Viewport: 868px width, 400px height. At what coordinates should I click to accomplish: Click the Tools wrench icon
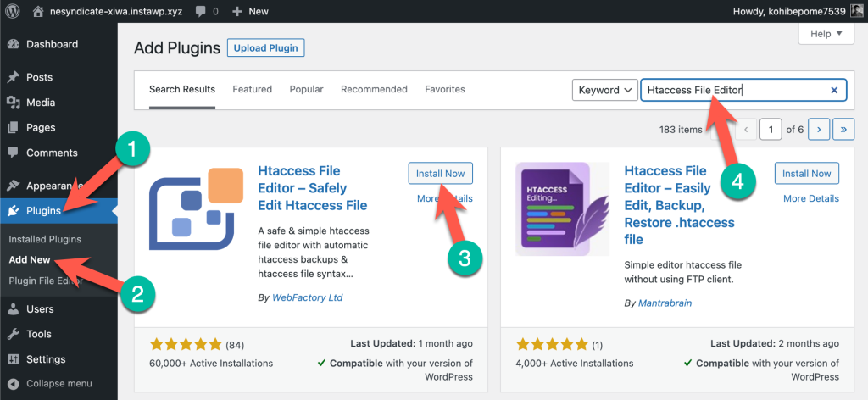[14, 334]
